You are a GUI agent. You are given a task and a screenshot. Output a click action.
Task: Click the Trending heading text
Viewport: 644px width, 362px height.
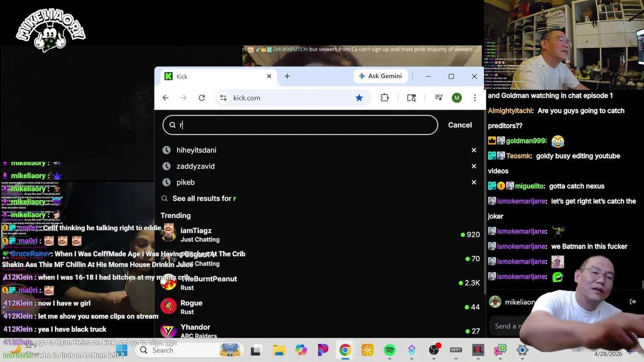click(176, 216)
